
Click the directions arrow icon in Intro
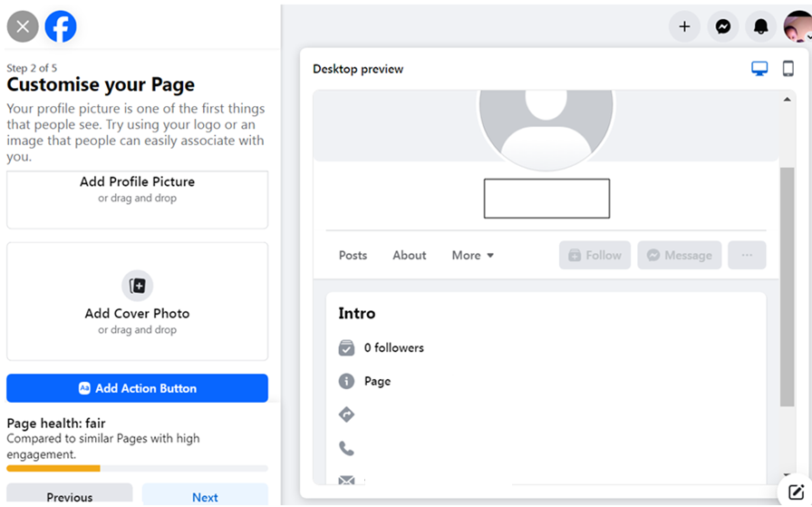coord(346,414)
